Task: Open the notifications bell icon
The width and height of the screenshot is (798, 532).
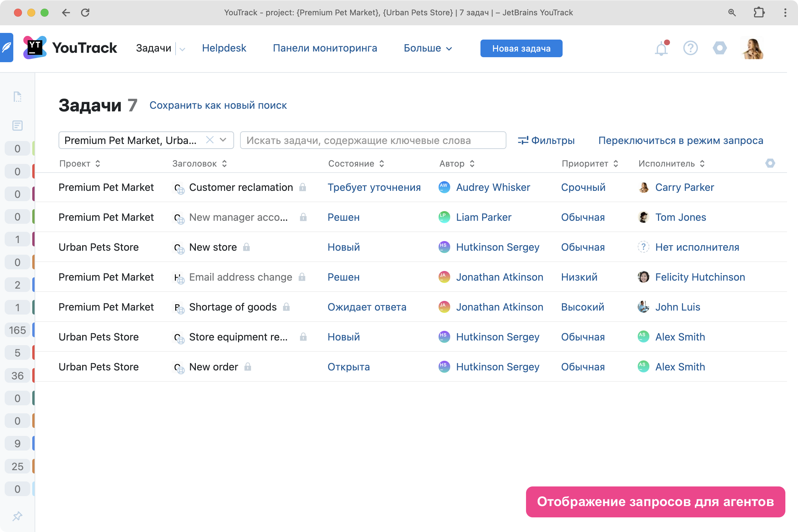Action: coord(661,49)
